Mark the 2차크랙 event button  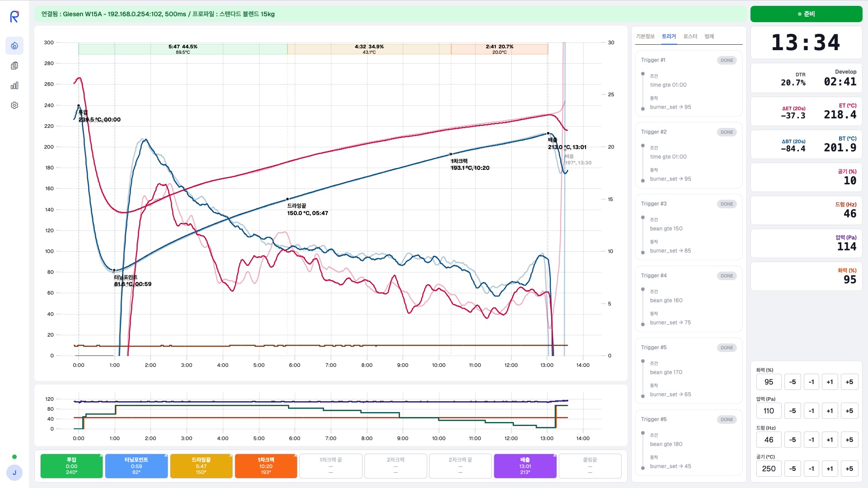click(395, 466)
